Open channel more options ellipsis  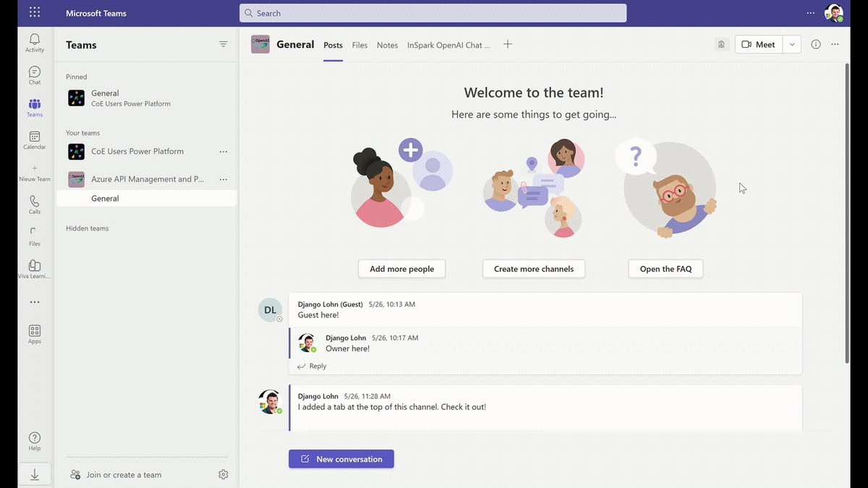[x=835, y=44]
